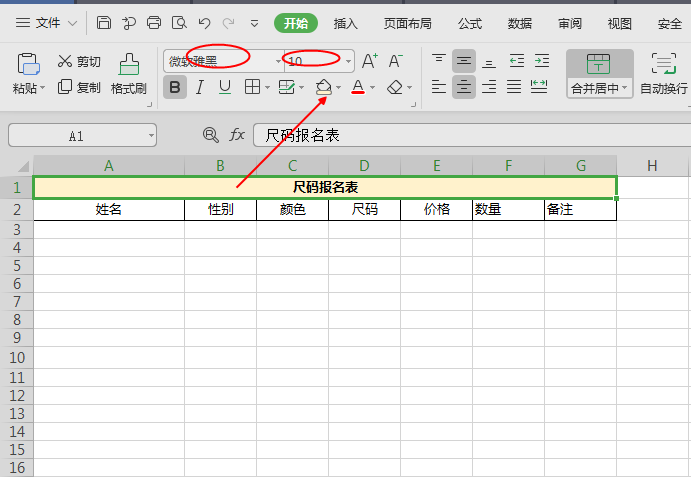The width and height of the screenshot is (691, 477).
Task: Expand the quick access toolbar customize arrow
Action: coord(254,23)
